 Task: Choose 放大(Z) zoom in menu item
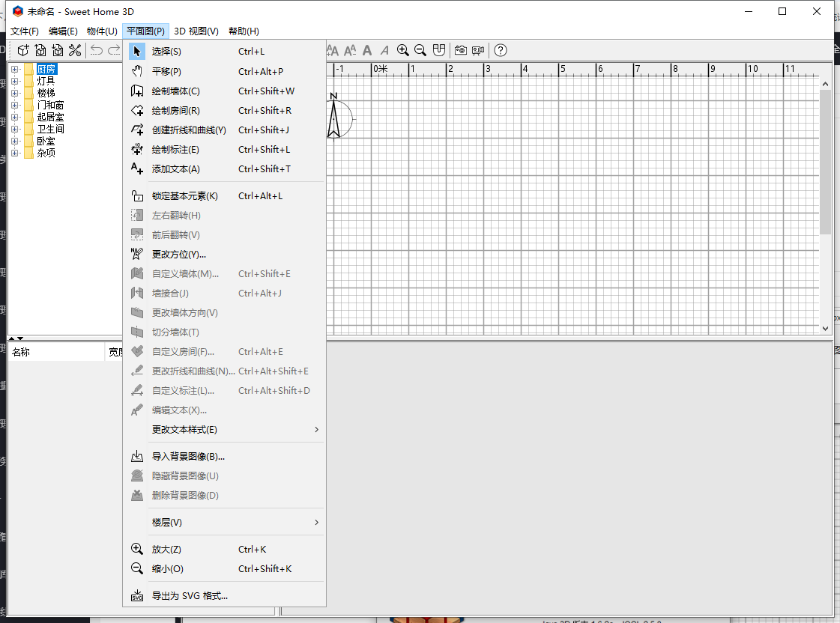(224, 549)
